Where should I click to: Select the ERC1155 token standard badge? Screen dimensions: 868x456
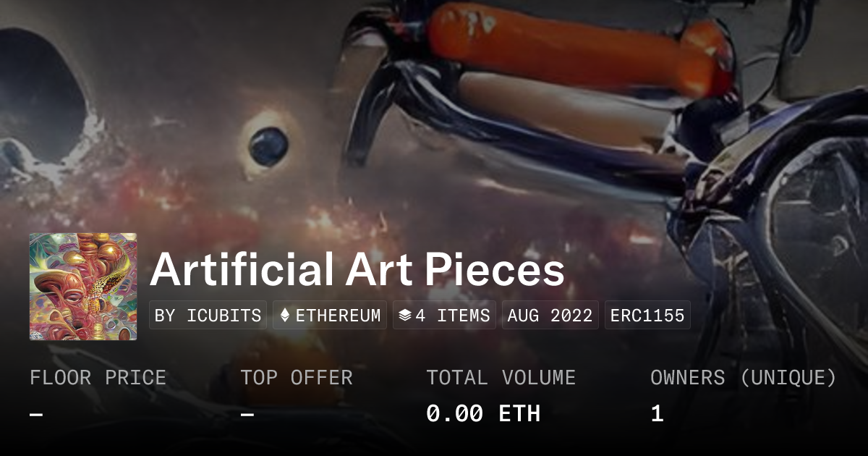point(647,316)
